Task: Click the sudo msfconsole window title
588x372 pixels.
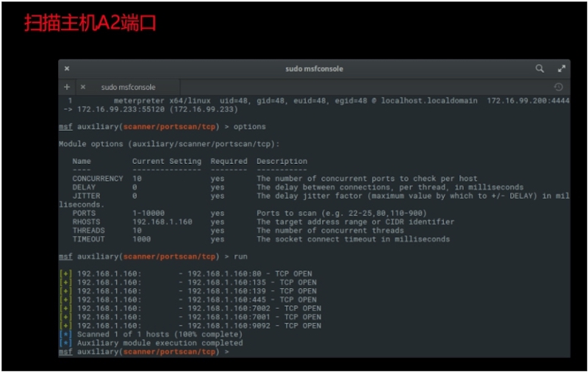Action: coord(314,68)
